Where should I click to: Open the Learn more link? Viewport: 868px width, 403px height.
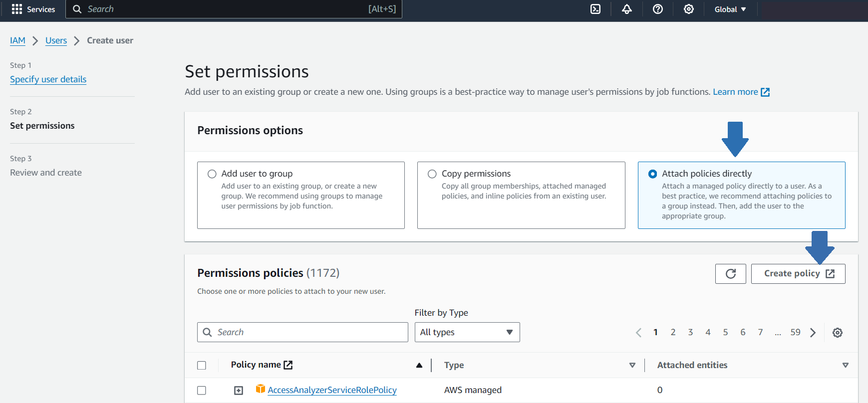(741, 92)
